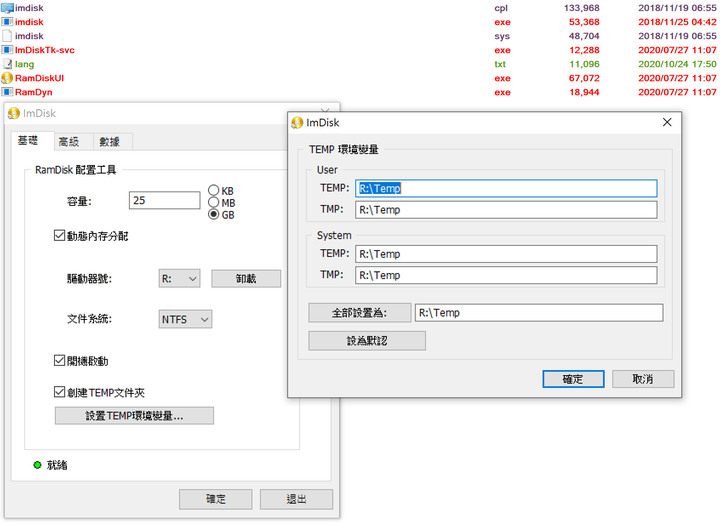The width and height of the screenshot is (720, 530).
Task: Click ImDisk icon in TEMP dialog title bar
Action: pos(297,123)
